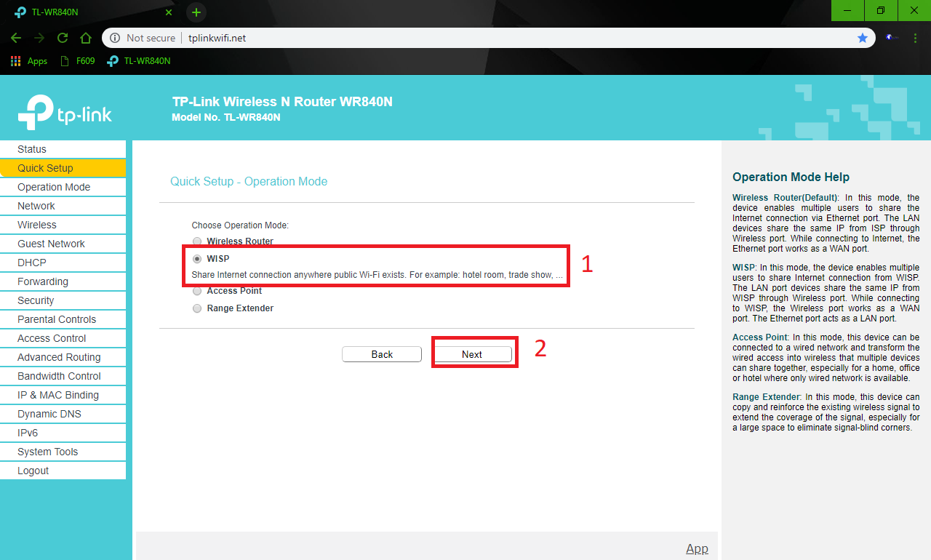The image size is (931, 560).
Task: Click the tp-link logo
Action: coord(65,113)
